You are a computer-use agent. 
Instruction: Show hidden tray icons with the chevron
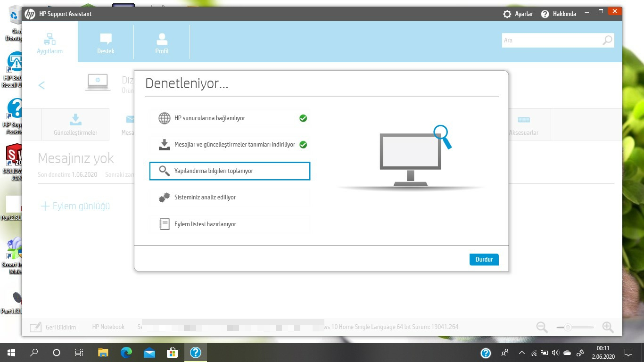521,353
